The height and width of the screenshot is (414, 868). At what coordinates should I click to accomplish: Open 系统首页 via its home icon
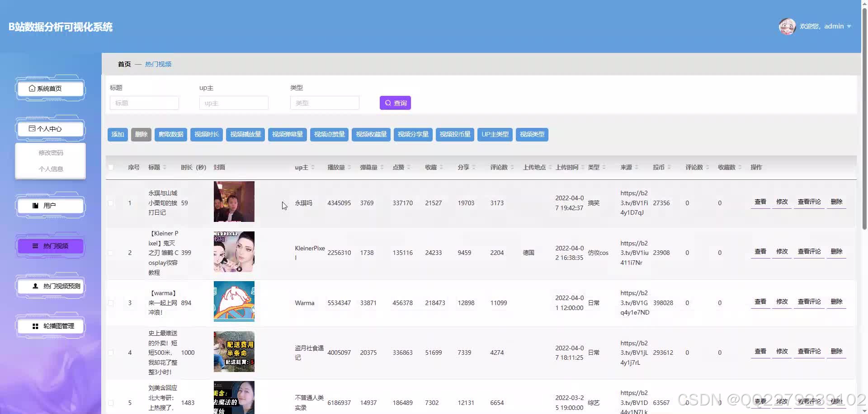(33, 88)
